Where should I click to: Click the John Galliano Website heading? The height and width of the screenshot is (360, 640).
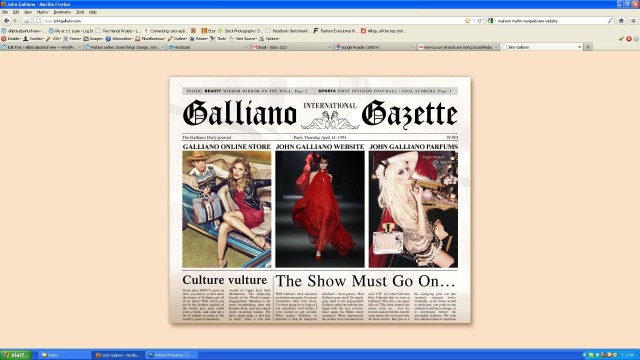[x=320, y=147]
